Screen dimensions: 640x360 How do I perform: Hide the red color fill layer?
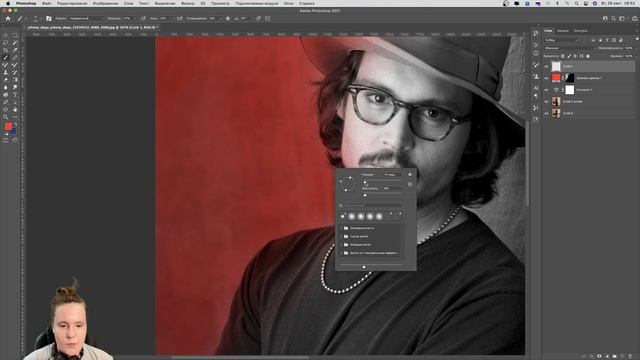point(546,78)
